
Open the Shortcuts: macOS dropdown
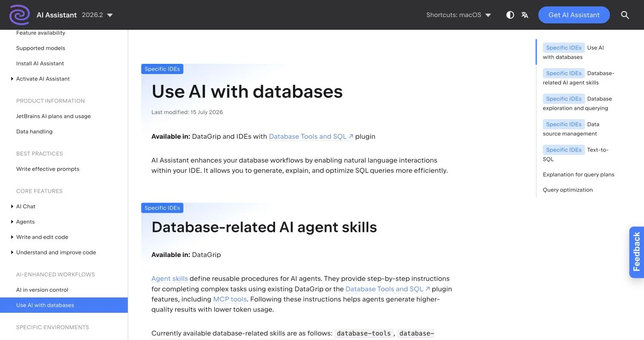click(459, 15)
